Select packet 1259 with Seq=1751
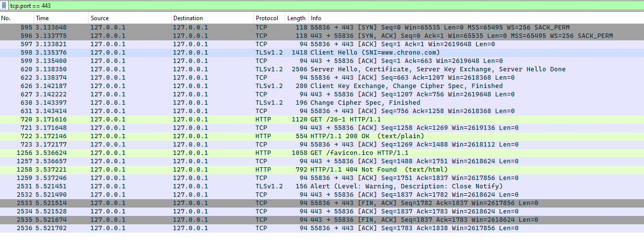Image resolution: width=644 pixels, height=241 pixels. 322,178
